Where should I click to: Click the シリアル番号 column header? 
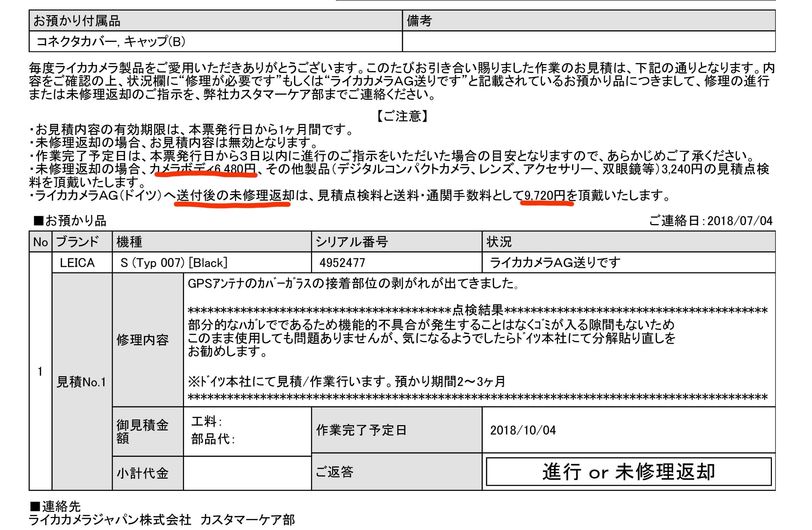[x=397, y=242]
